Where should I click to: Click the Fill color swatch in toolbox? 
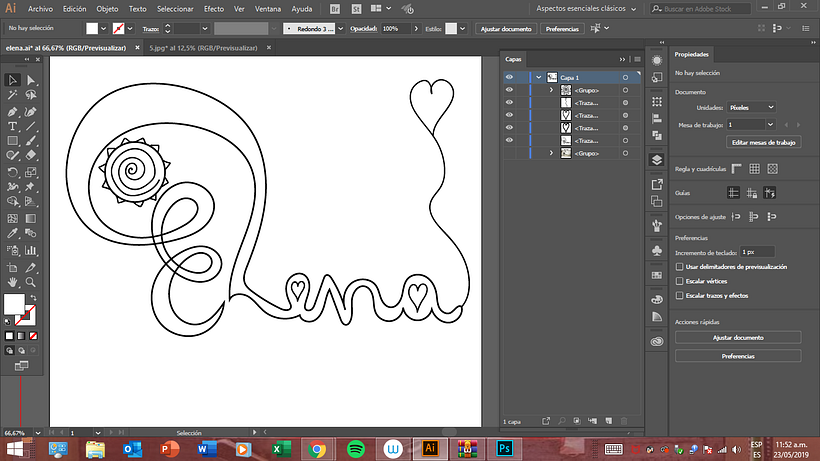[x=14, y=304]
